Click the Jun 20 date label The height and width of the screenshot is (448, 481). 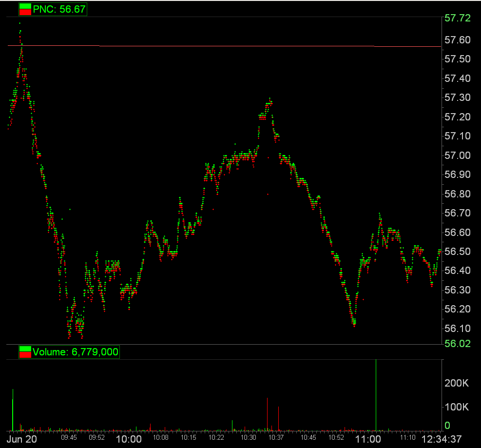(21, 439)
